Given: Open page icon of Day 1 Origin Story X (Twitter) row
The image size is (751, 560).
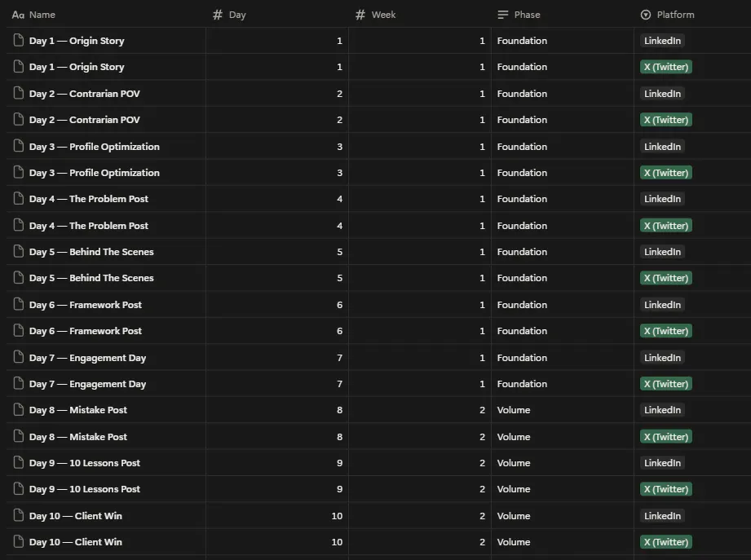Looking at the screenshot, I should click(x=18, y=66).
